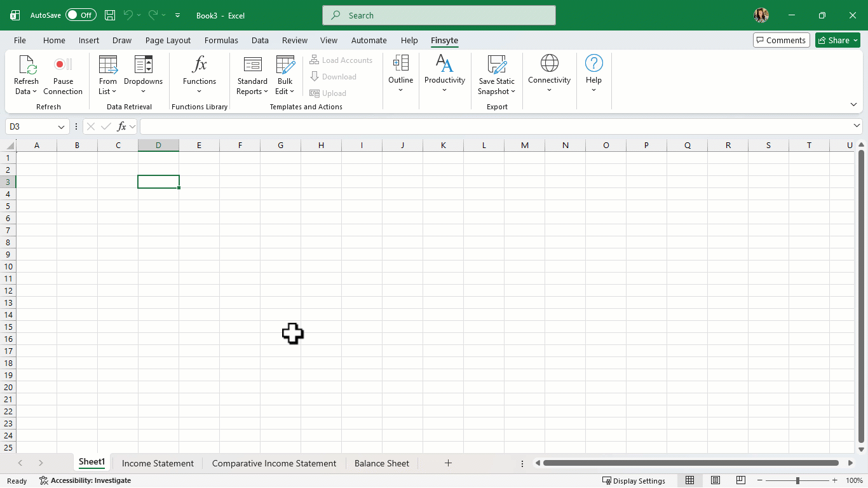Click the zoom slider handle

pyautogui.click(x=797, y=481)
